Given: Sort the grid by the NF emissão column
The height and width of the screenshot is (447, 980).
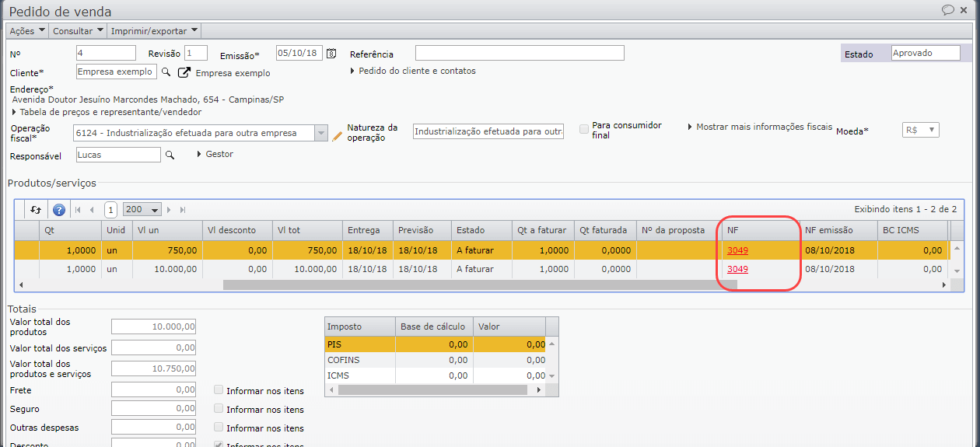Looking at the screenshot, I should click(838, 230).
